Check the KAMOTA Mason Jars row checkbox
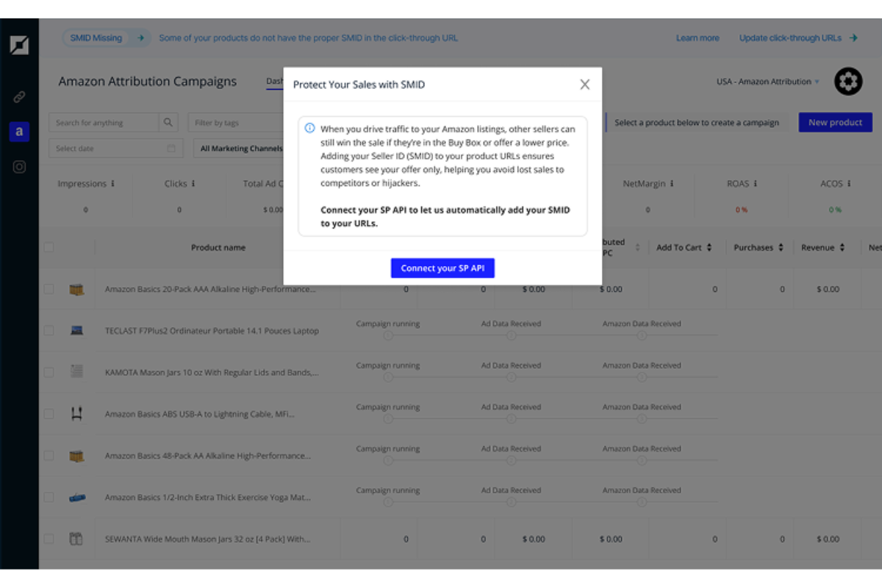This screenshot has width=882, height=588. tap(49, 373)
